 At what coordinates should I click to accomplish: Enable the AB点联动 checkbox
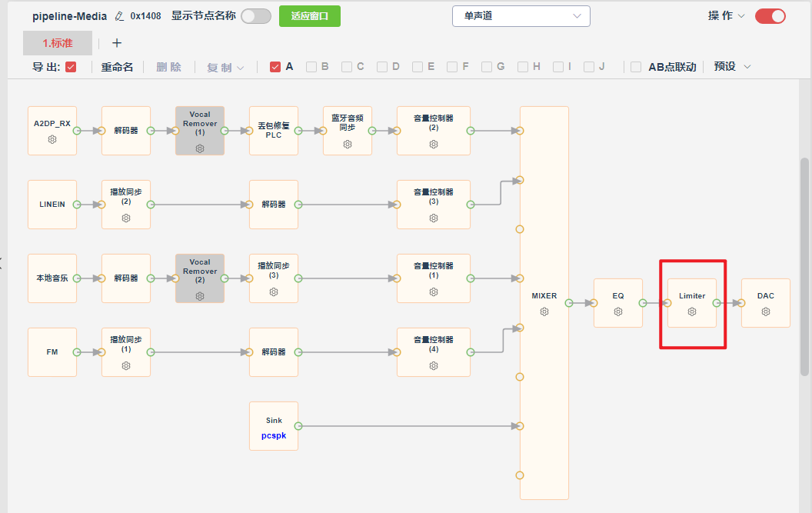pos(636,67)
